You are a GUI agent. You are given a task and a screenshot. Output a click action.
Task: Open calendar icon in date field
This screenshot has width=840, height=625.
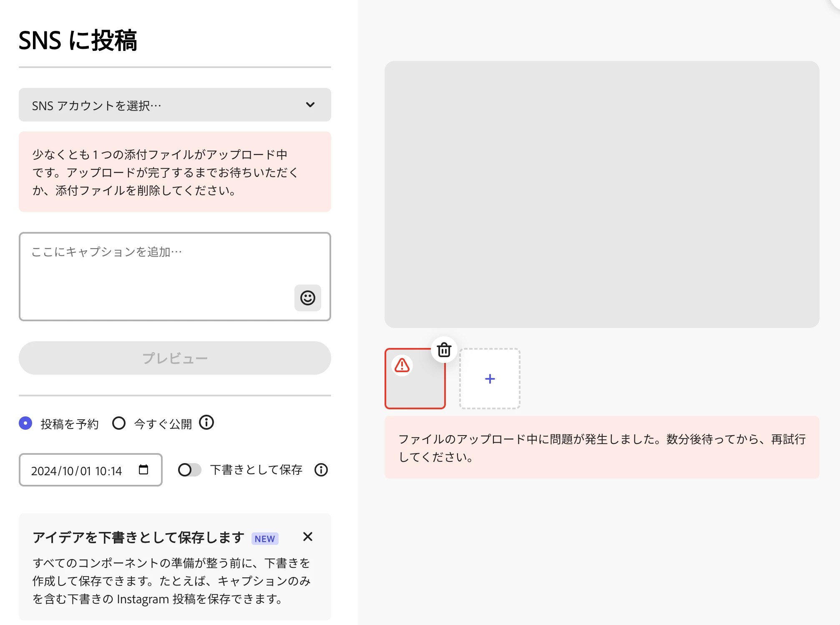pos(143,470)
